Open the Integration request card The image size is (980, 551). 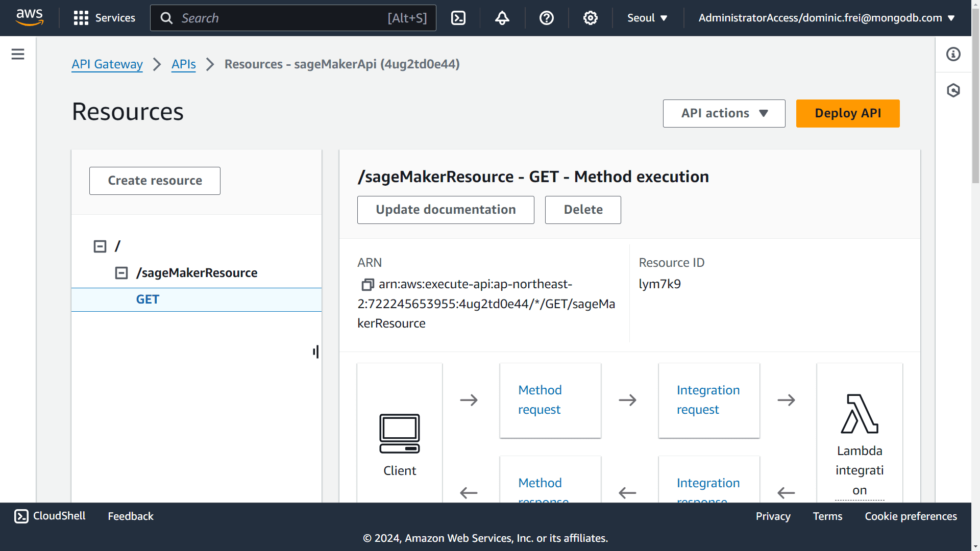(709, 400)
